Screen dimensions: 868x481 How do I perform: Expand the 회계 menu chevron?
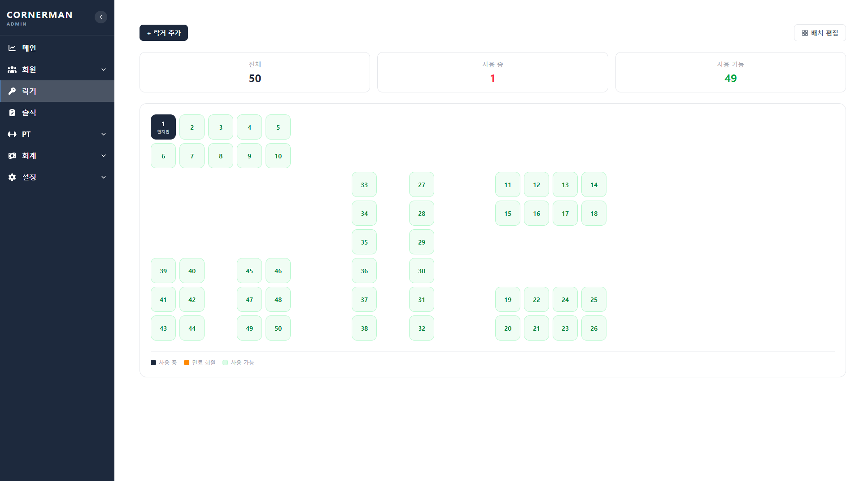pyautogui.click(x=104, y=156)
